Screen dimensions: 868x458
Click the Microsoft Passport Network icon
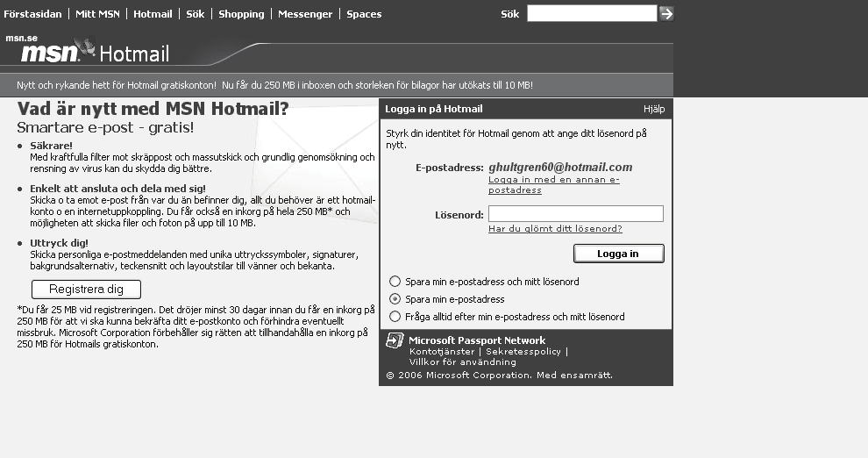pyautogui.click(x=395, y=340)
